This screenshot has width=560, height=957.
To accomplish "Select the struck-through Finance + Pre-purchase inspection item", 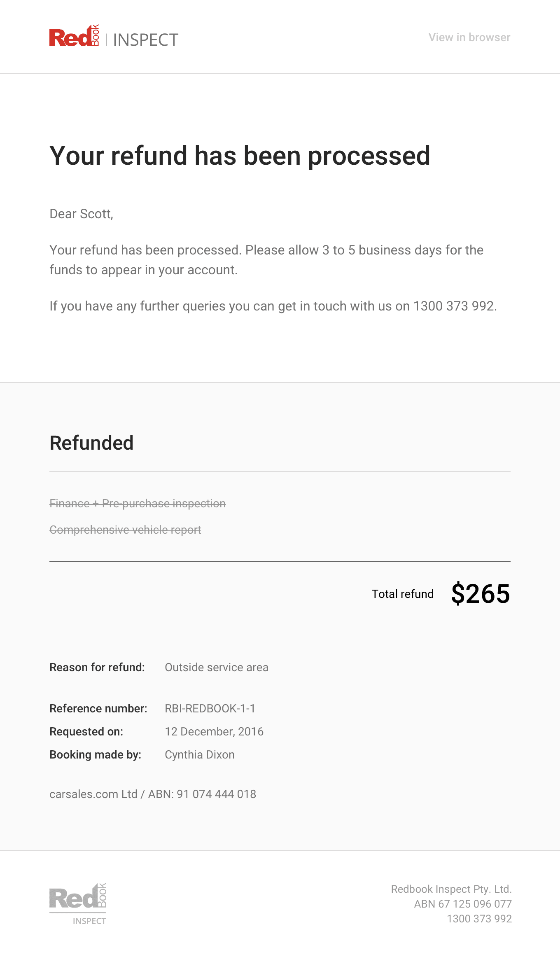I will (x=138, y=504).
